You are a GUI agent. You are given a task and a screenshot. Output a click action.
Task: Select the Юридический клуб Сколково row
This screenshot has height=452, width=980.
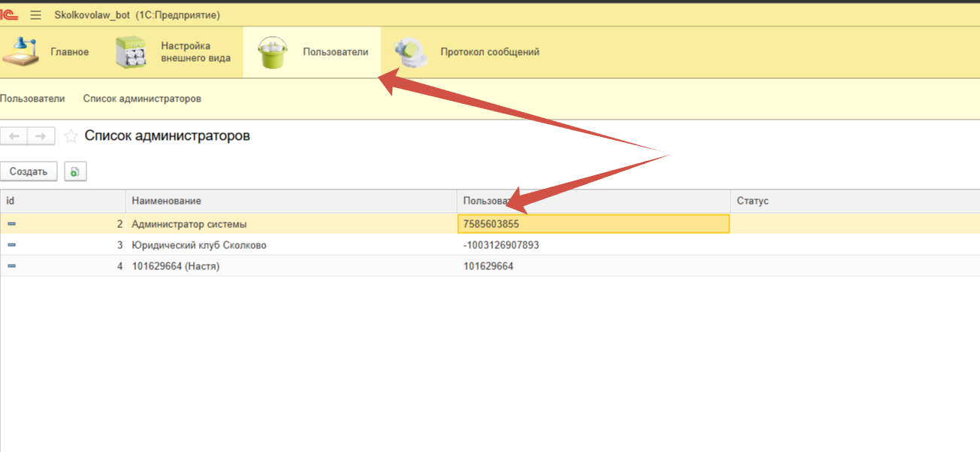coord(198,245)
